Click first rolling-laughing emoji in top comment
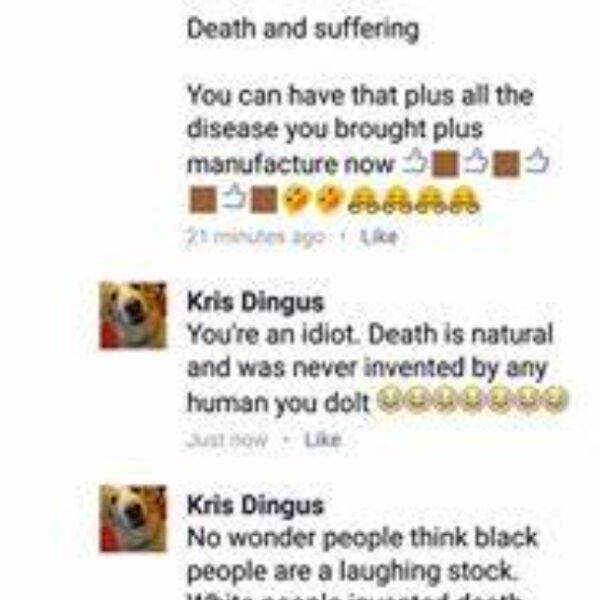Screen dimensions: 600x600 coord(296,201)
